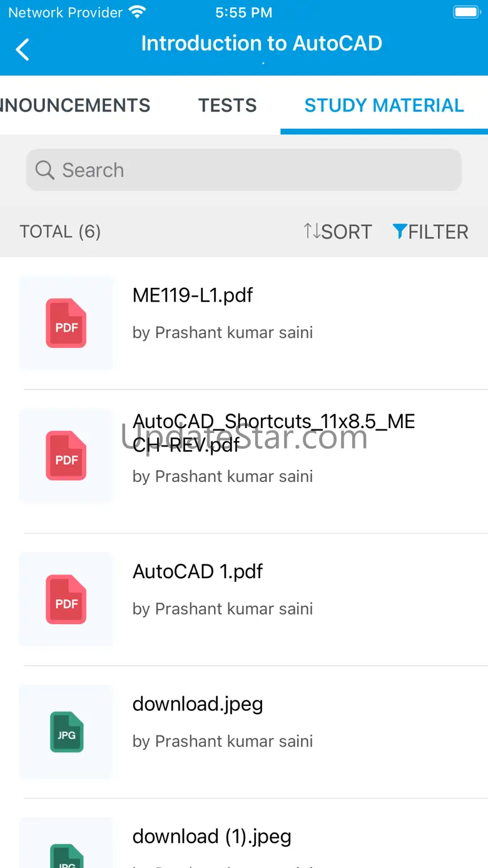Open the download (1).jpeg file title
Screen dimensions: 488x868
[x=211, y=837]
